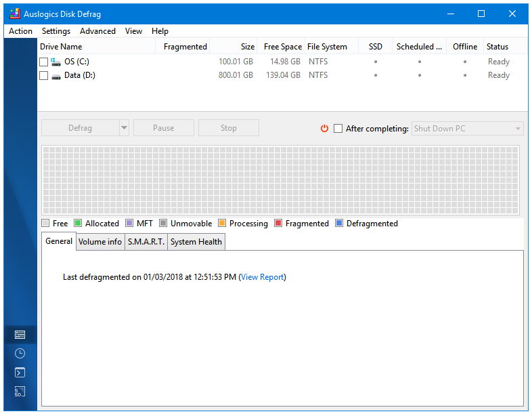Click the Offline column header
Viewport: 532px width, 416px height.
tap(465, 47)
